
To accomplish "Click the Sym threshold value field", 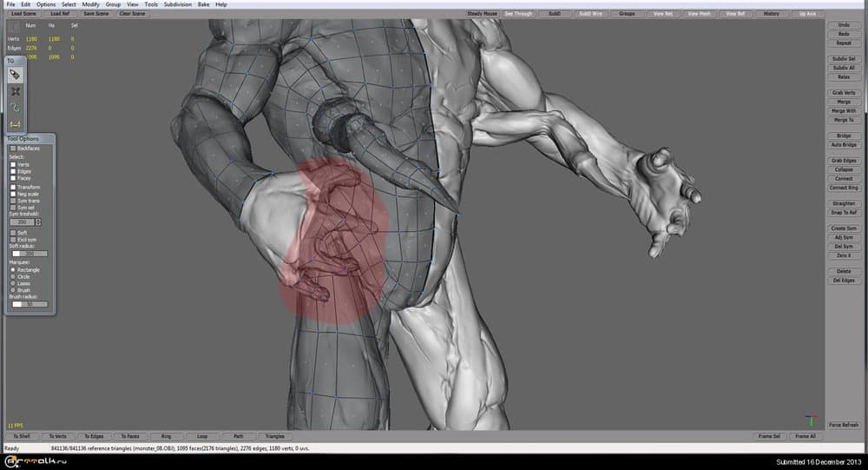I will pos(23,222).
